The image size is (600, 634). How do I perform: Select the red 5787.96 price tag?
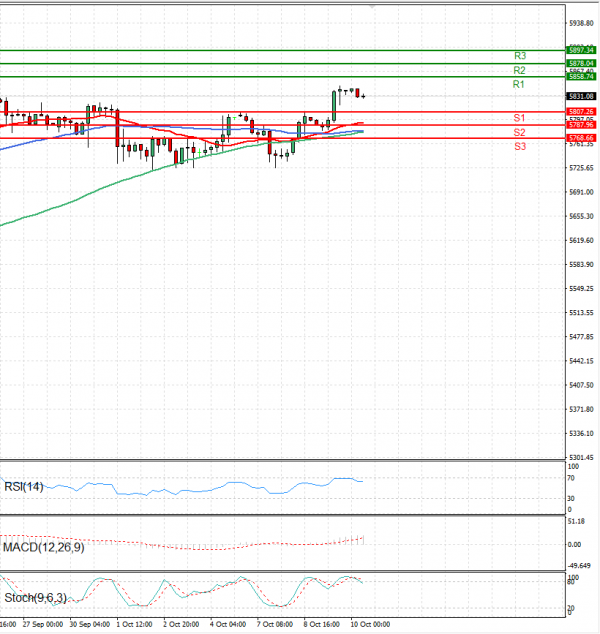click(581, 125)
